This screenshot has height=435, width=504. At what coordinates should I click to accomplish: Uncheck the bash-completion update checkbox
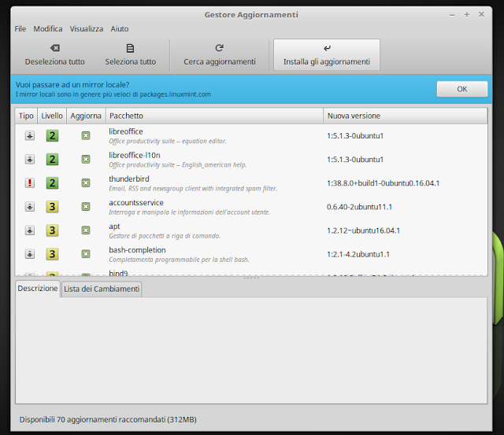pos(86,254)
